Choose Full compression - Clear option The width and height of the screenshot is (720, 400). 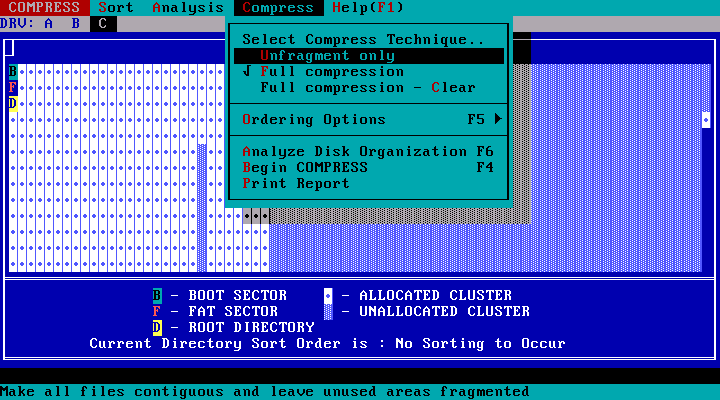click(369, 88)
